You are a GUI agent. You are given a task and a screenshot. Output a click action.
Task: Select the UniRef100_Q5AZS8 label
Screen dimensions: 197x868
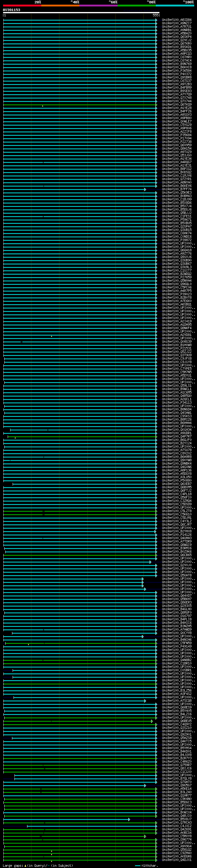176,738
